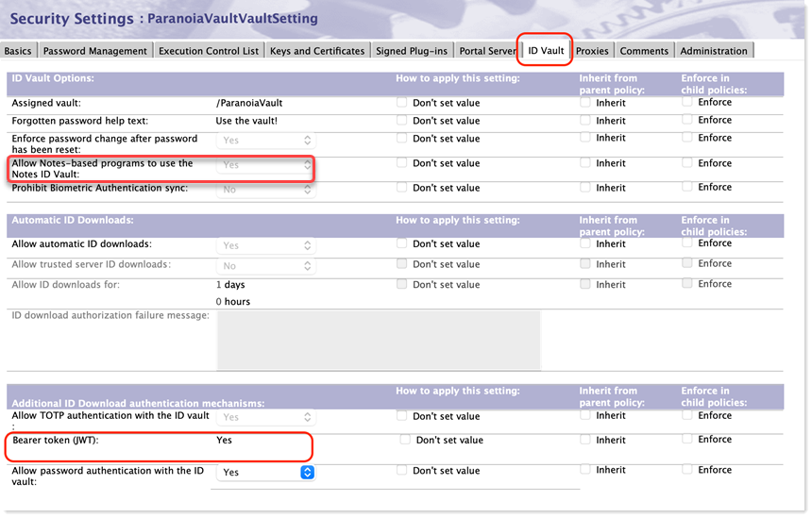Open Allow automatic ID downloads dropdown
This screenshot has width=812, height=518.
point(265,245)
